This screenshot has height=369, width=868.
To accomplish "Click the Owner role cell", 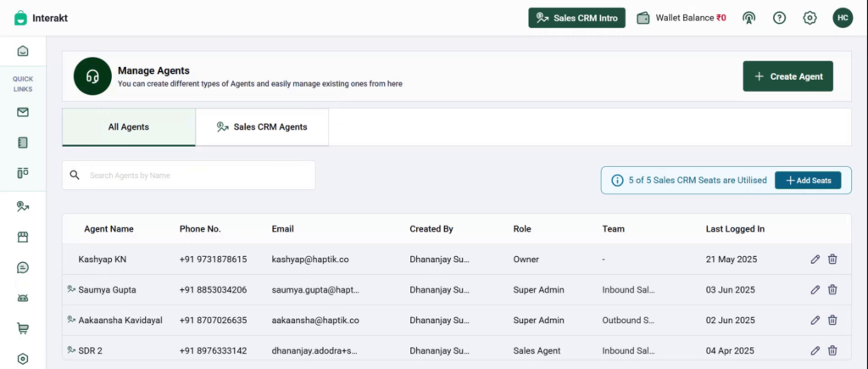I will (526, 260).
